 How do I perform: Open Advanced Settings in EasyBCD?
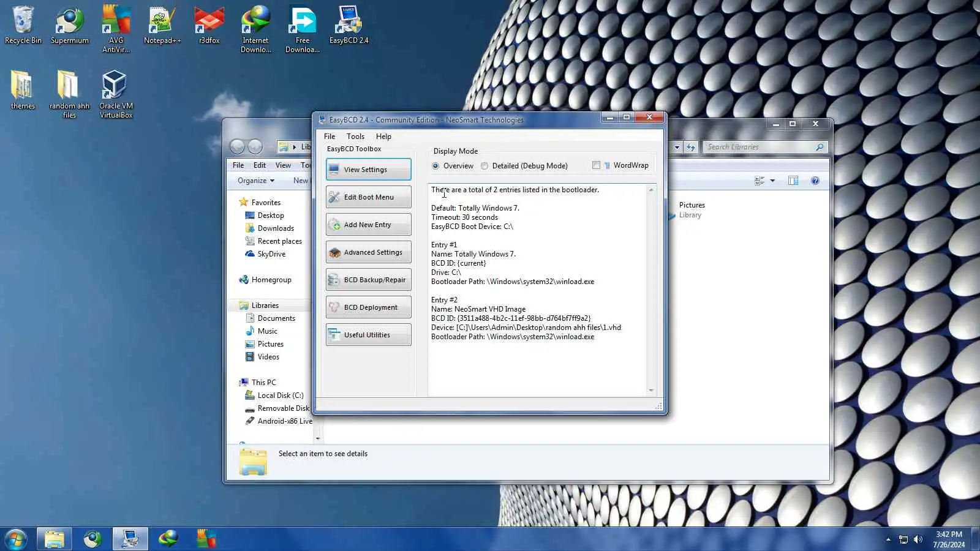click(369, 252)
